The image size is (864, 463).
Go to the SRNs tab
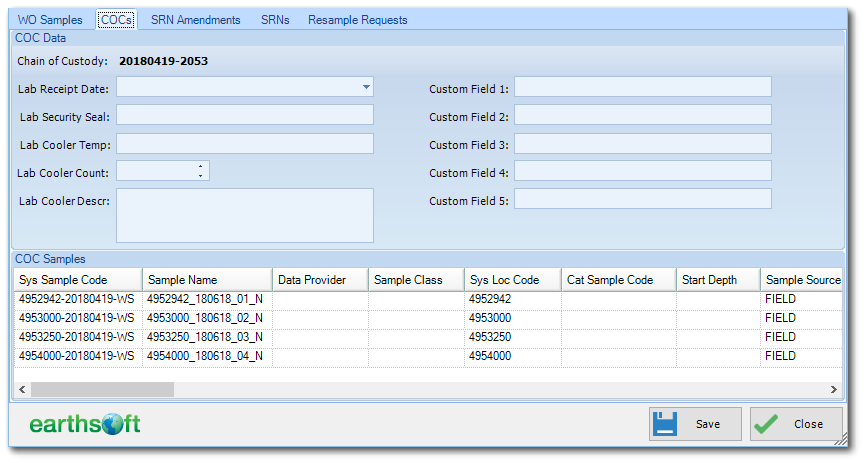[275, 20]
